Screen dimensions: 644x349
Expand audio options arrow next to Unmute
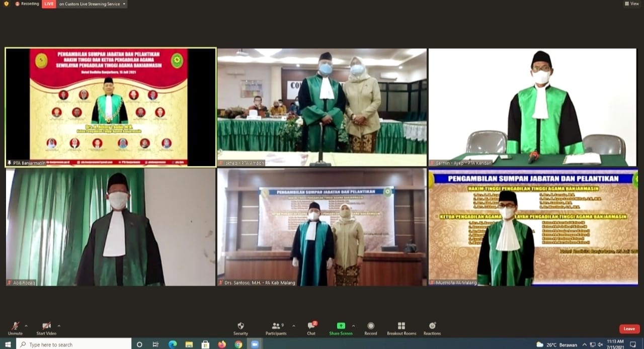tap(26, 326)
